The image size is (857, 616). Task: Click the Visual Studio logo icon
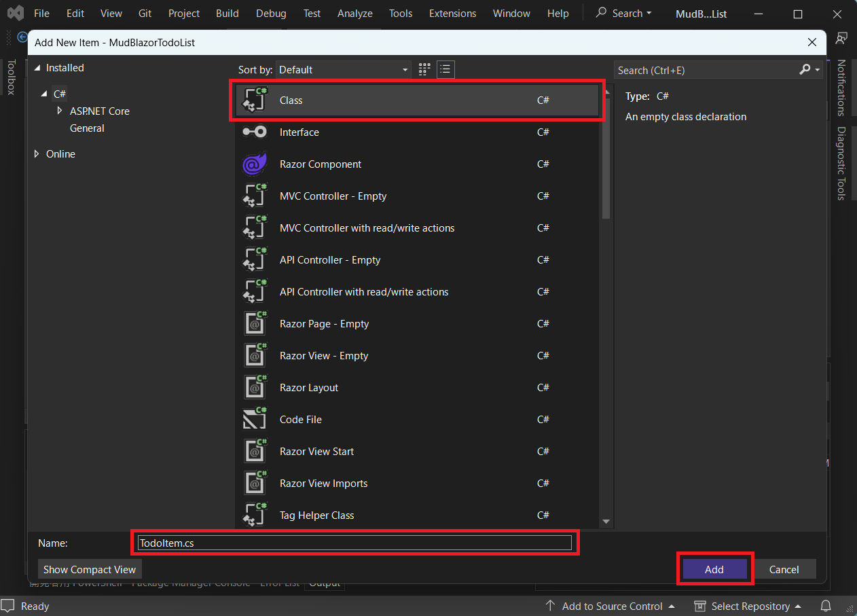[x=16, y=13]
